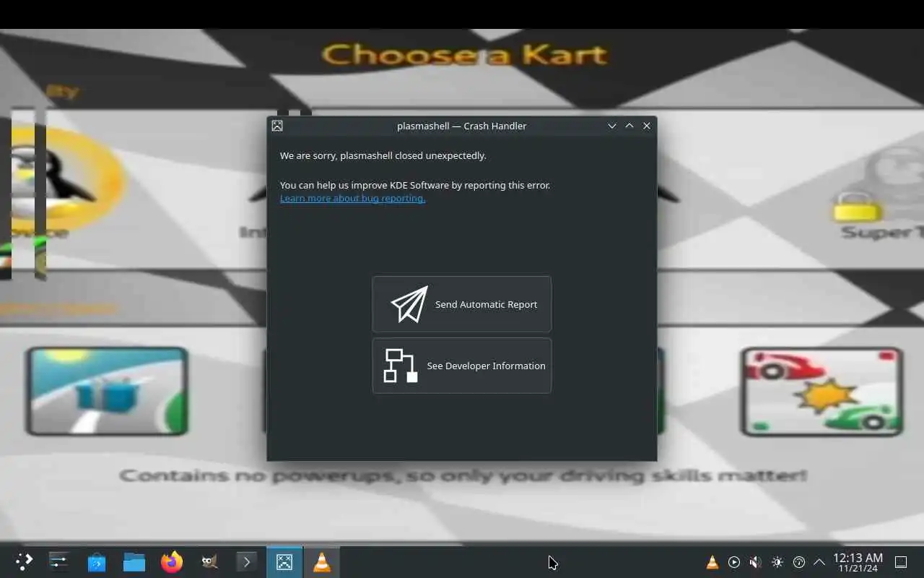Open See Developer Information
This screenshot has height=578, width=924.
(462, 366)
